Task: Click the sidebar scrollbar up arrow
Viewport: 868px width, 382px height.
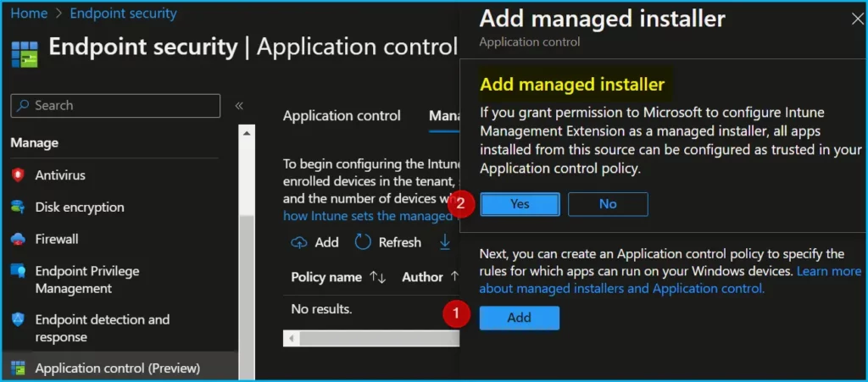Action: 247,133
